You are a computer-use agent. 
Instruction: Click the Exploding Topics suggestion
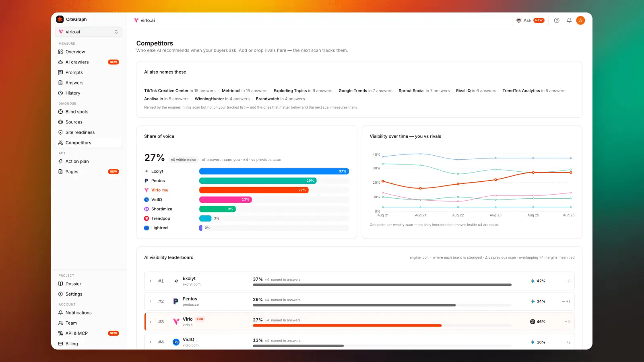(x=303, y=91)
